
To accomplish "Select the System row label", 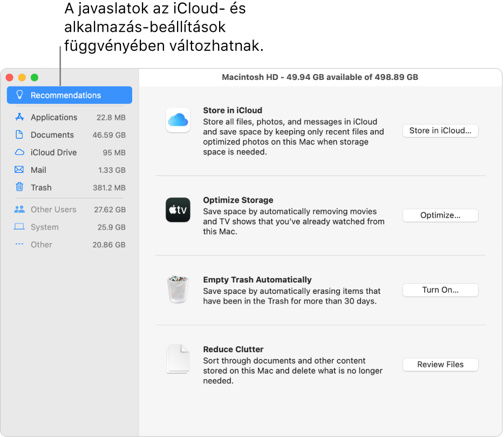I will click(45, 227).
